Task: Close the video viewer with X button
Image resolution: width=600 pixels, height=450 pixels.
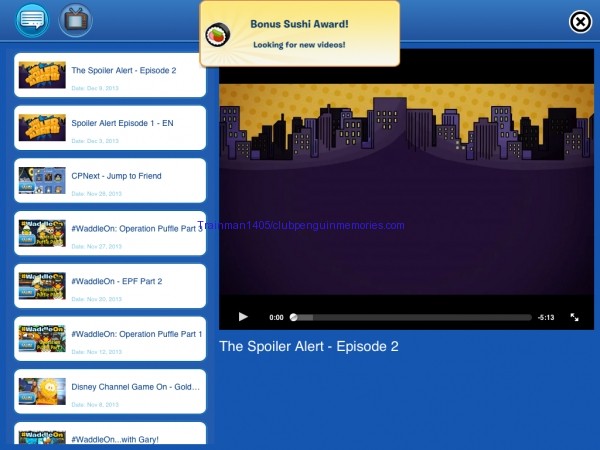Action: coord(580,22)
